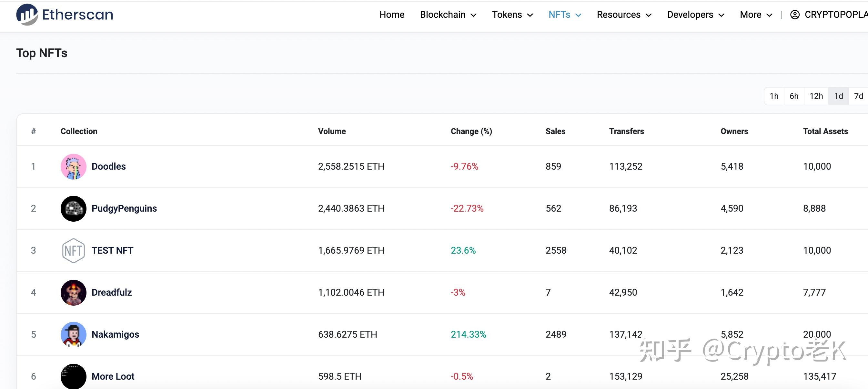Image resolution: width=868 pixels, height=389 pixels.
Task: Click the 214.33% change value
Action: coord(469,334)
